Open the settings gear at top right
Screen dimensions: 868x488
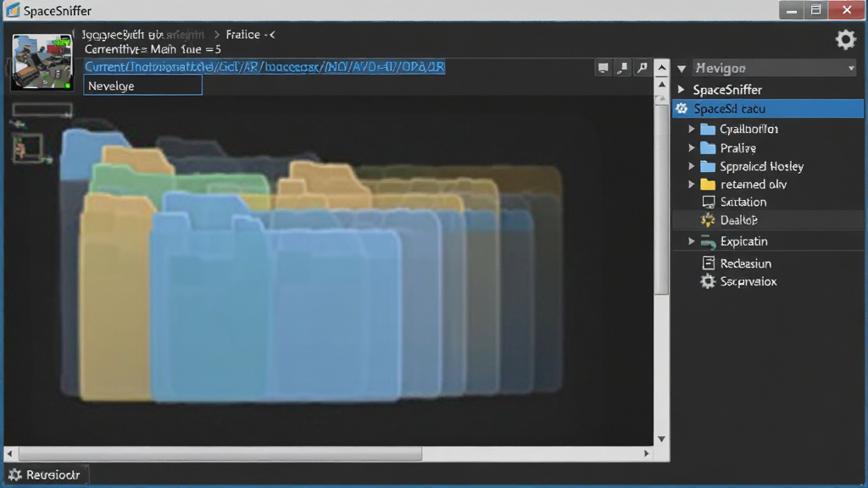click(x=845, y=40)
